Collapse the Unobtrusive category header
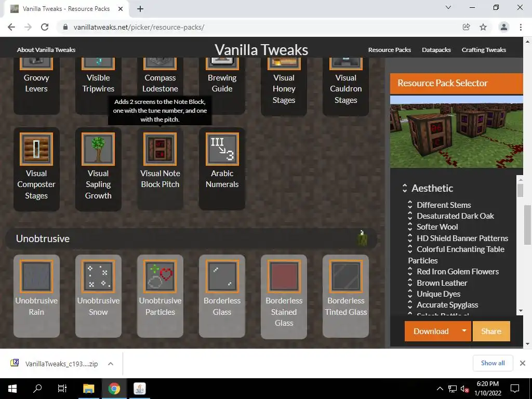This screenshot has width=532, height=399. [191, 238]
